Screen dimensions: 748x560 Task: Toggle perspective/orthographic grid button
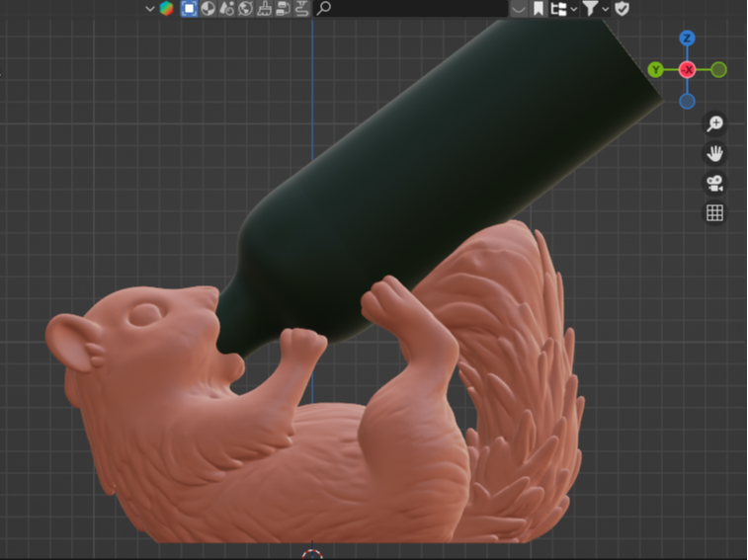(x=714, y=212)
